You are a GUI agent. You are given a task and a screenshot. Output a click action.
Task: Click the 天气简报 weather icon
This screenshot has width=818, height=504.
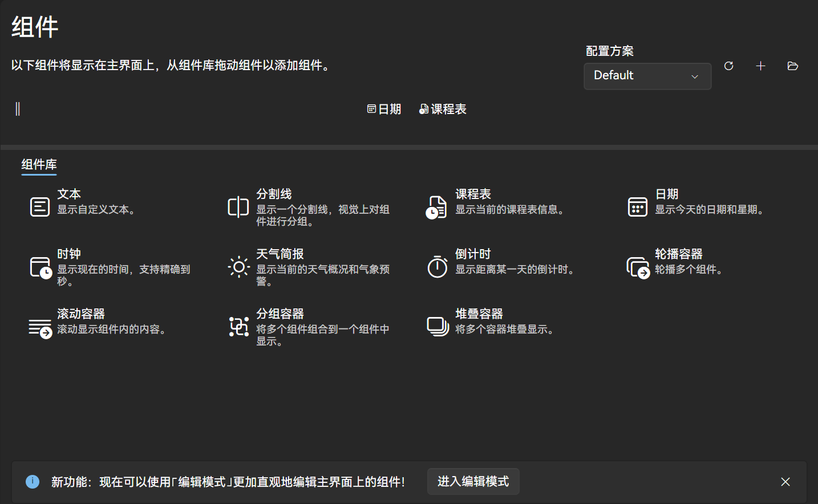pyautogui.click(x=238, y=267)
